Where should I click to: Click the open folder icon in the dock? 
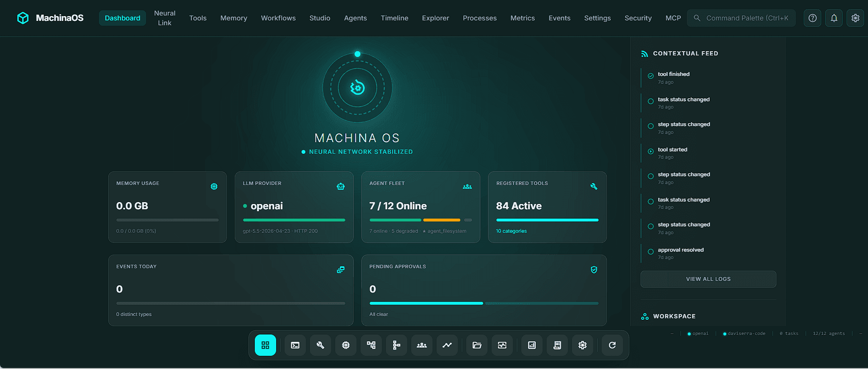(477, 345)
